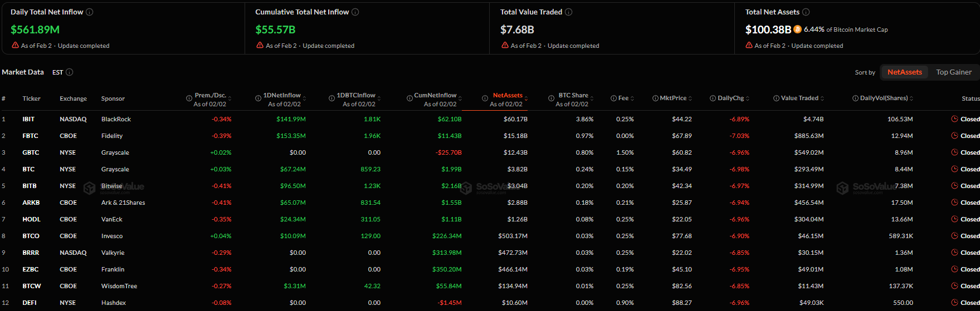The image size is (980, 311).
Task: Select the NetAssets sort toggle
Action: click(x=904, y=72)
